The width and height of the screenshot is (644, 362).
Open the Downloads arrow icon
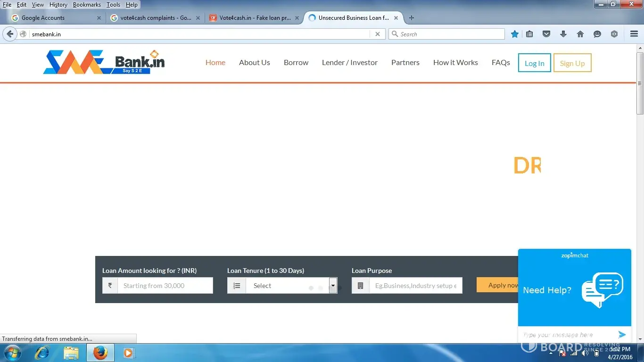pos(563,34)
